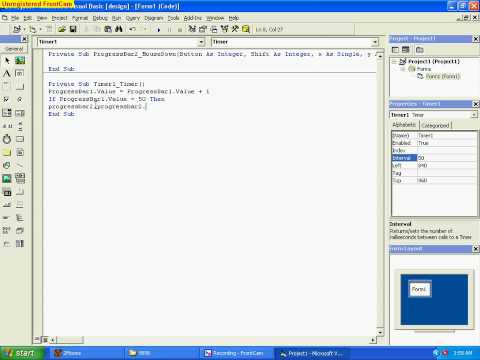
Task: Open the Timer1 object dropdown in code window
Action: click(201, 42)
